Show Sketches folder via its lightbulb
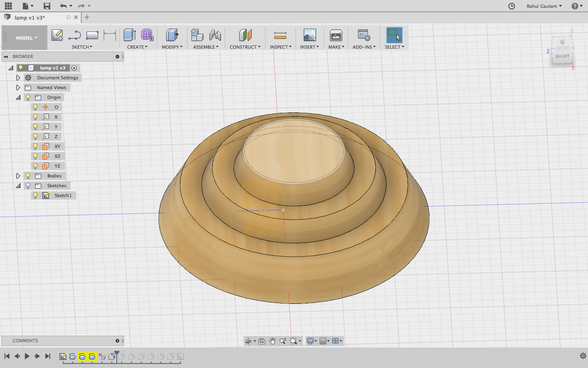The image size is (588, 368). [28, 186]
